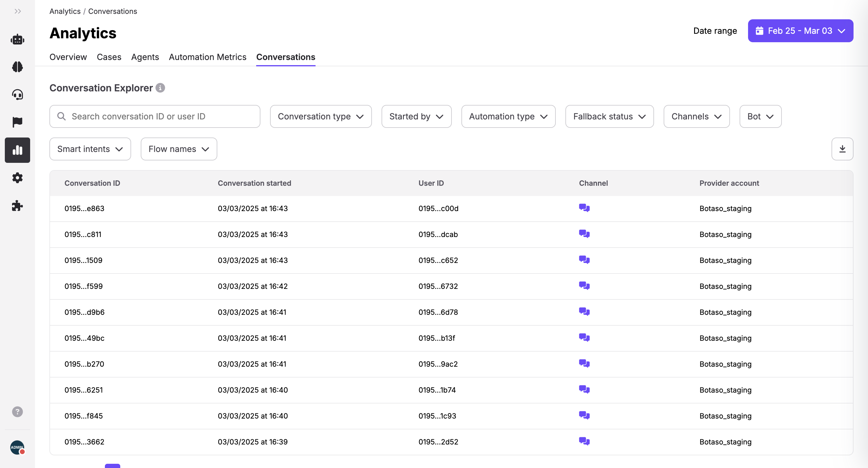Open conversation 0195...e863 row

point(84,208)
